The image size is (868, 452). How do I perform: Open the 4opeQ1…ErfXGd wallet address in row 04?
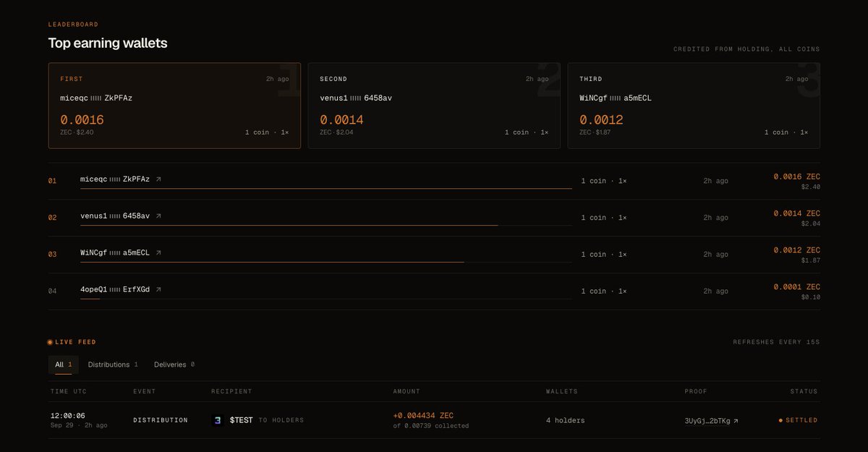tap(115, 289)
